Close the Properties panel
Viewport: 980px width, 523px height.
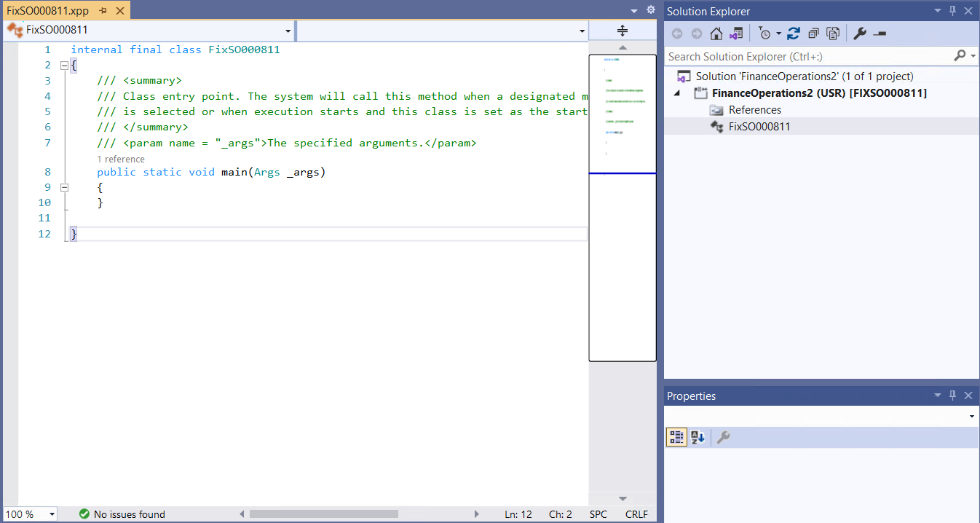tap(968, 396)
